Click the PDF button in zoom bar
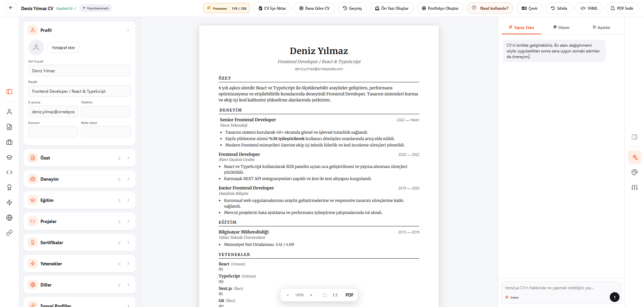644x307 pixels. coord(349,295)
